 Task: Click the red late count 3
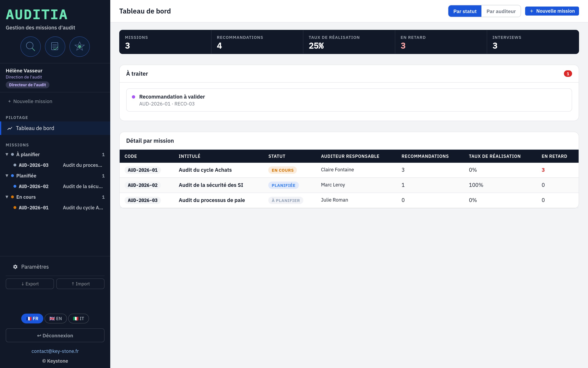[543, 170]
